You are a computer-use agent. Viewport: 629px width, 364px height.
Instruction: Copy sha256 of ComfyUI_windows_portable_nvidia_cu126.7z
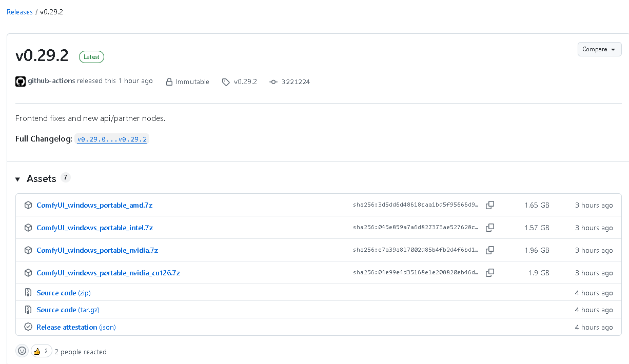click(490, 273)
